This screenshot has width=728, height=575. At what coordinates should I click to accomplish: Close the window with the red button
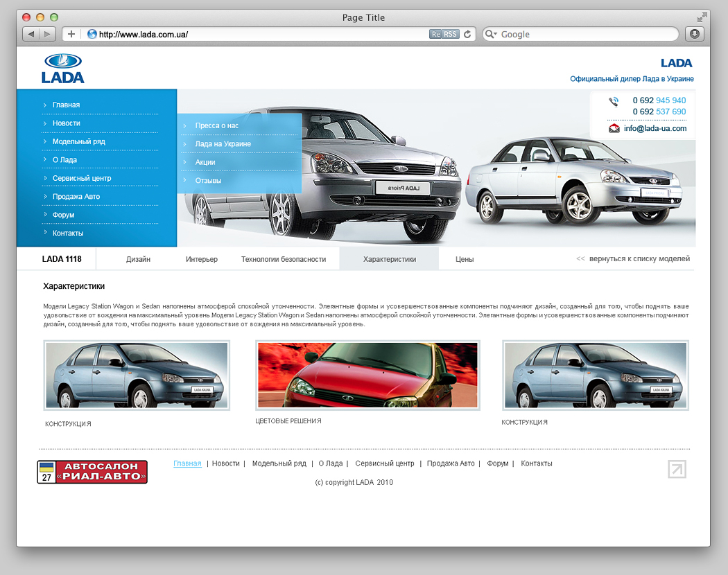pyautogui.click(x=26, y=17)
